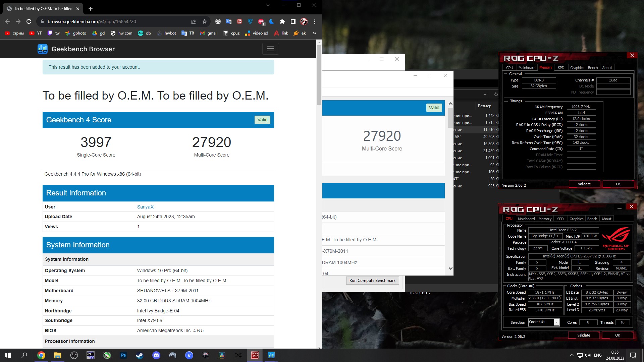644x362 pixels.
Task: Click Validate in lower CPU-Z window
Action: click(584, 335)
